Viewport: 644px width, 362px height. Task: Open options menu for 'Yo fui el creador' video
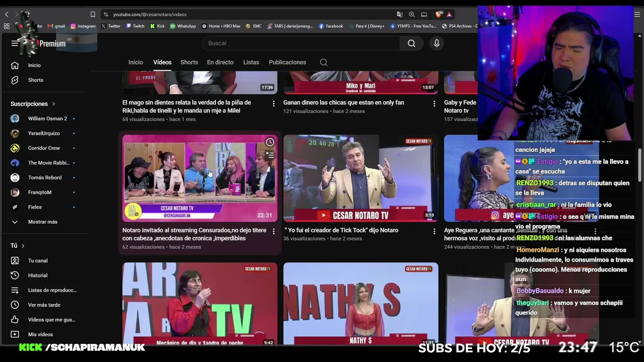[x=434, y=231]
